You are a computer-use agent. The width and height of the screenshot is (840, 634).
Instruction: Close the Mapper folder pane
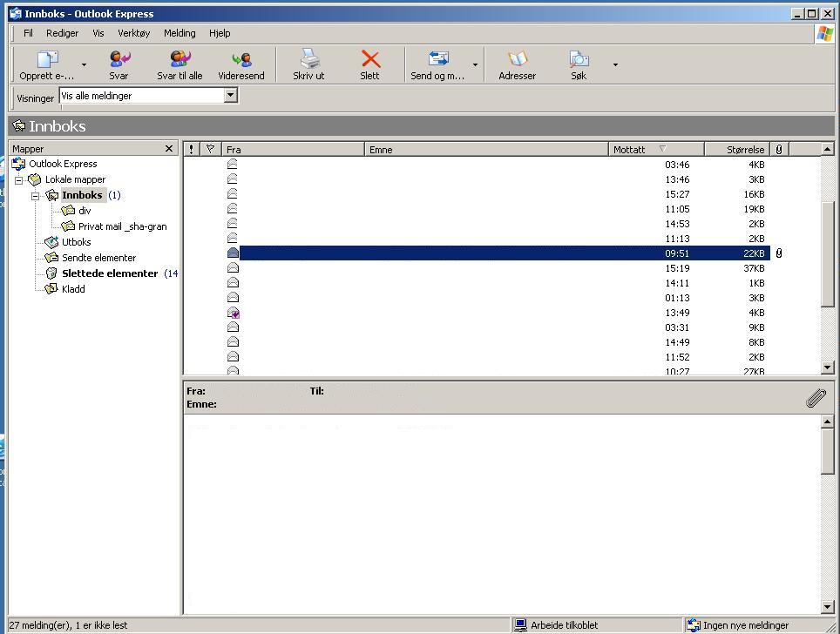pos(169,149)
